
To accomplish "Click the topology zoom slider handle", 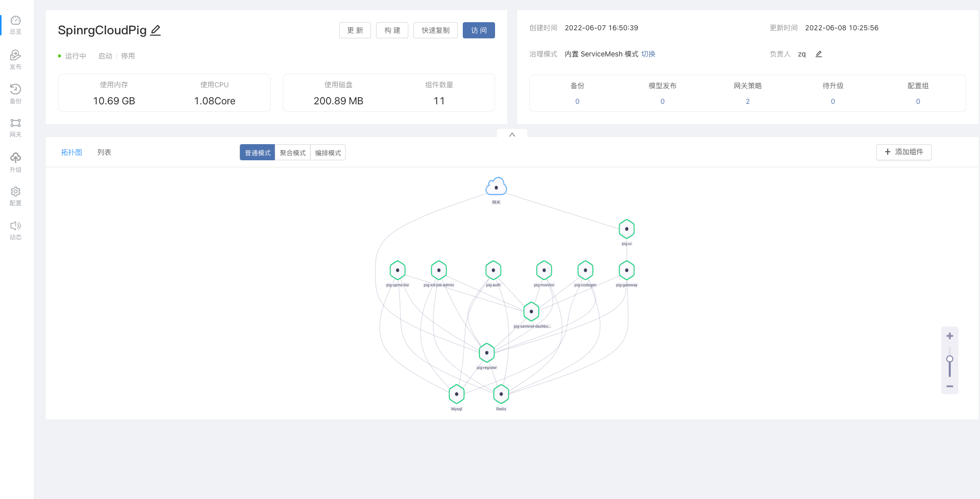I will 950,359.
